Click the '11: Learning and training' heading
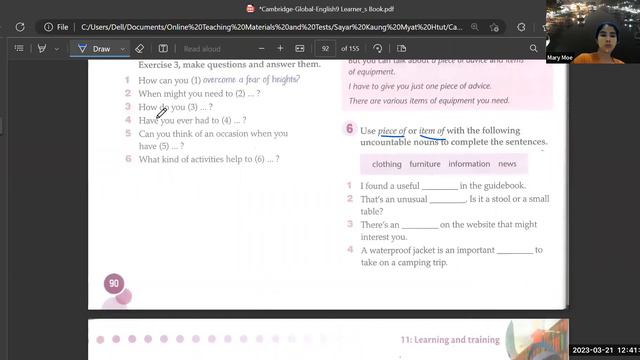640x360 pixels. (x=450, y=340)
